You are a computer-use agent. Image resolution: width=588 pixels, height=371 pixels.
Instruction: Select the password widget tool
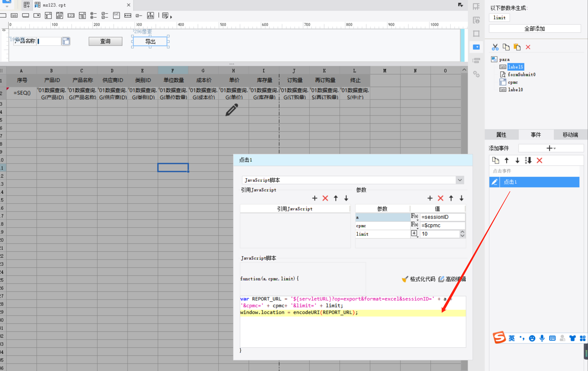point(128,15)
